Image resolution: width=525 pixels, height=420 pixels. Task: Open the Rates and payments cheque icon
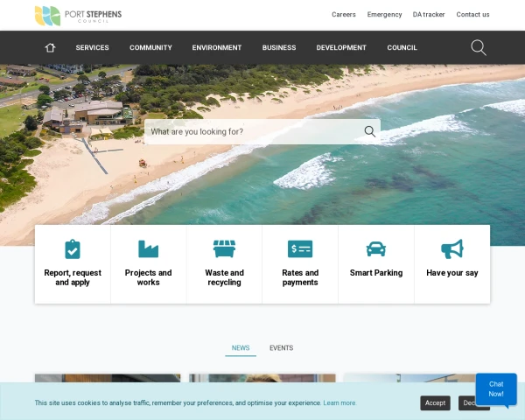point(300,248)
